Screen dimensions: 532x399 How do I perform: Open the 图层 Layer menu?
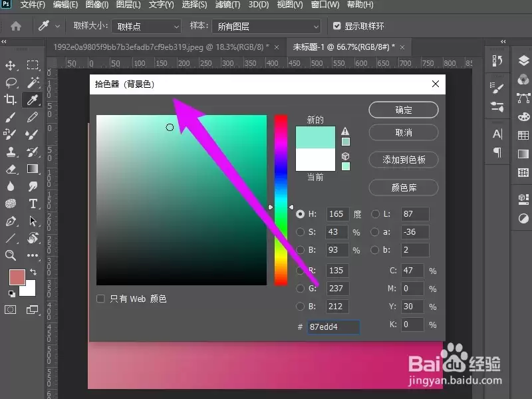128,5
